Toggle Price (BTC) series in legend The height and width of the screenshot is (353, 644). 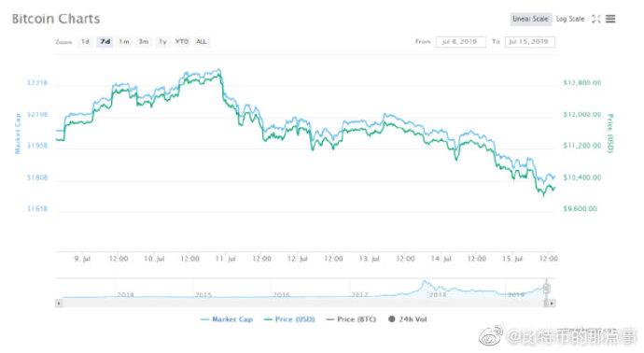[351, 319]
